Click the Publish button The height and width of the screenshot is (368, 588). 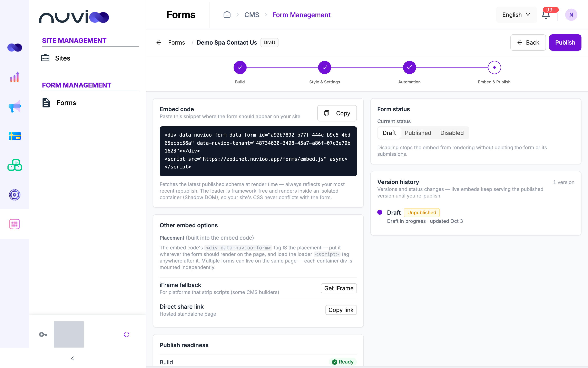pos(565,43)
